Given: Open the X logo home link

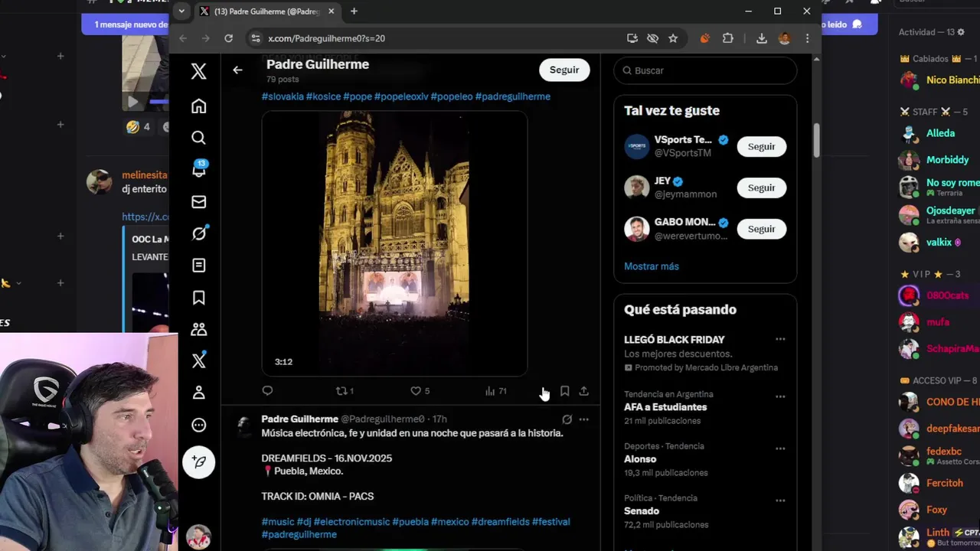Looking at the screenshot, I should 199,71.
